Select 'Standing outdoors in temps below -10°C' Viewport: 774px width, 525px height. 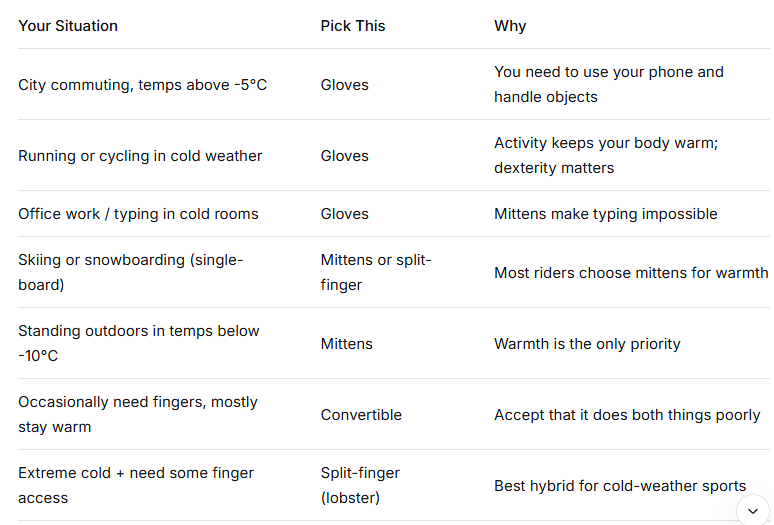click(x=139, y=343)
